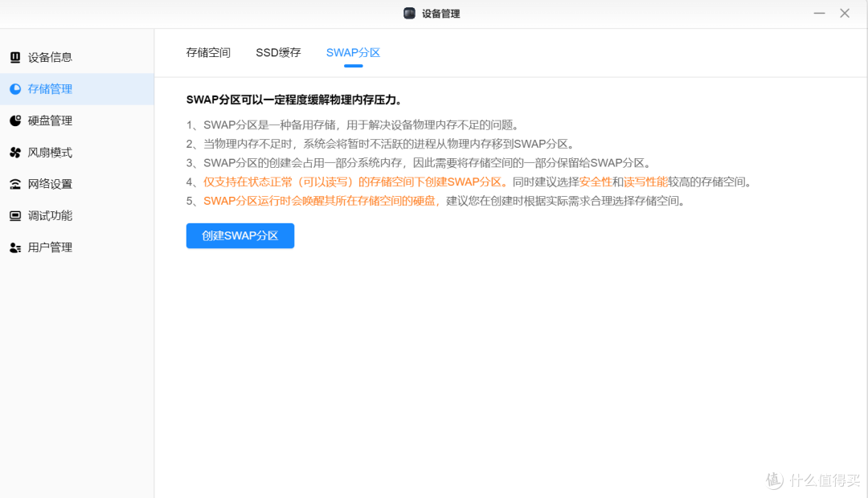Viewport: 868px width, 498px height.
Task: Minimize the 设备管理 window
Action: coord(819,14)
